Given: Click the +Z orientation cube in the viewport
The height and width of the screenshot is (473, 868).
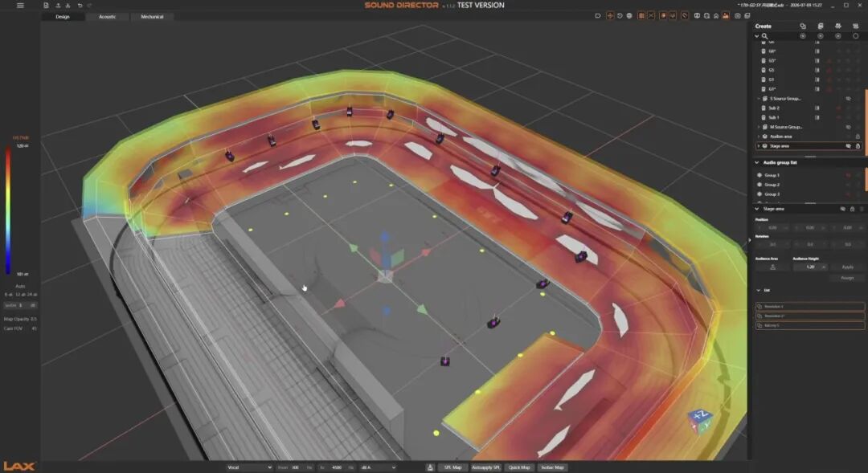Looking at the screenshot, I should coord(700,421).
